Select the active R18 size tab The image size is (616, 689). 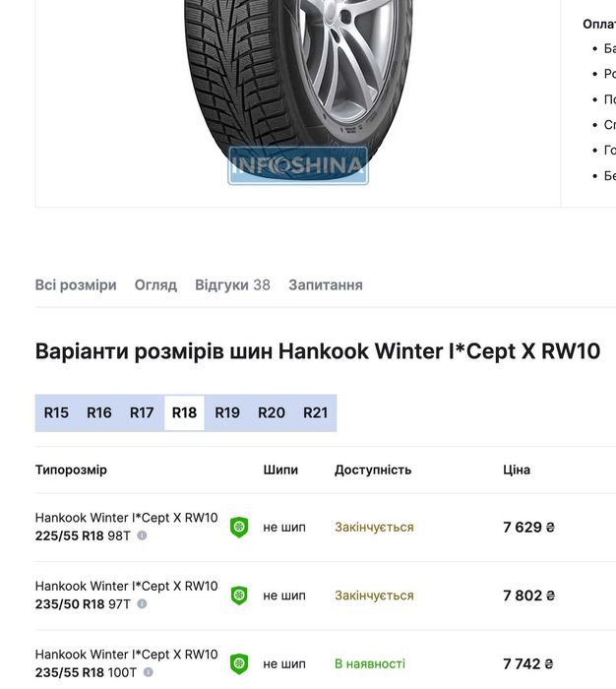pyautogui.click(x=184, y=413)
